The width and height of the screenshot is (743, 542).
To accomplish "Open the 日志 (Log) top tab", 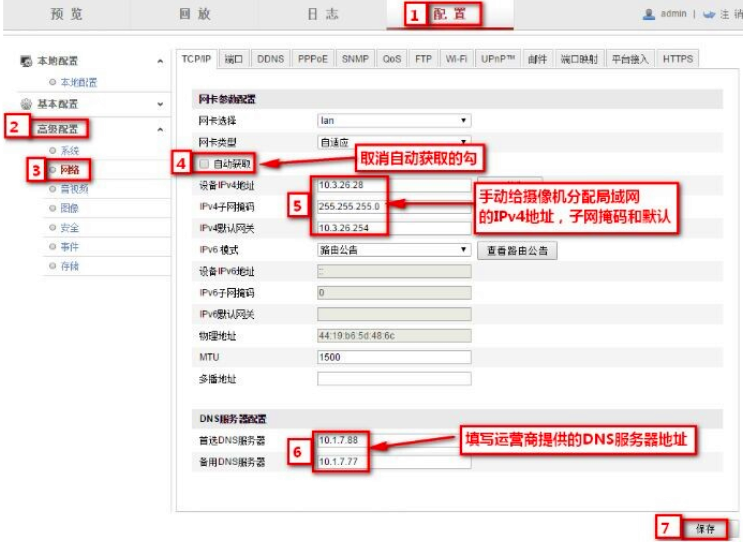I will 322,14.
